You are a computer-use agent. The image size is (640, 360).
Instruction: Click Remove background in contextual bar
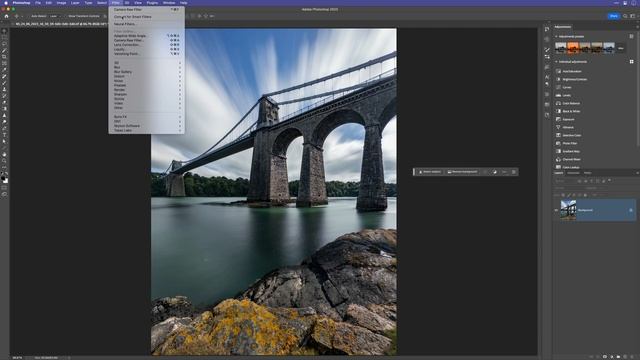[x=462, y=172]
